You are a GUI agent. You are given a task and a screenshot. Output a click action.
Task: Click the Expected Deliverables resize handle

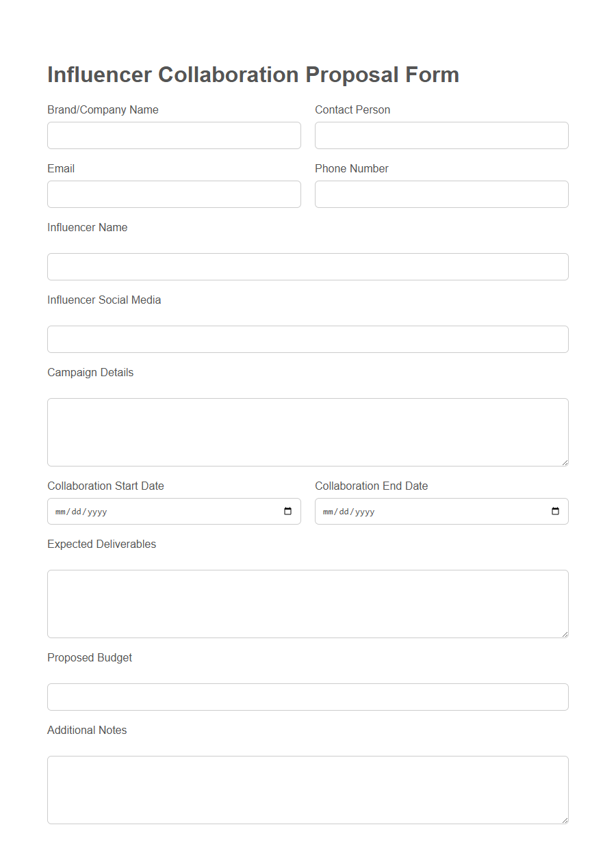[565, 635]
